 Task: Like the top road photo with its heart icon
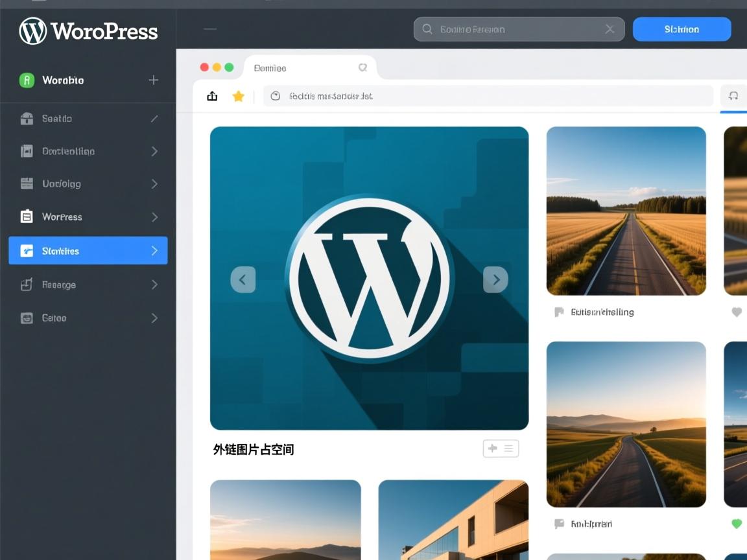[736, 312]
